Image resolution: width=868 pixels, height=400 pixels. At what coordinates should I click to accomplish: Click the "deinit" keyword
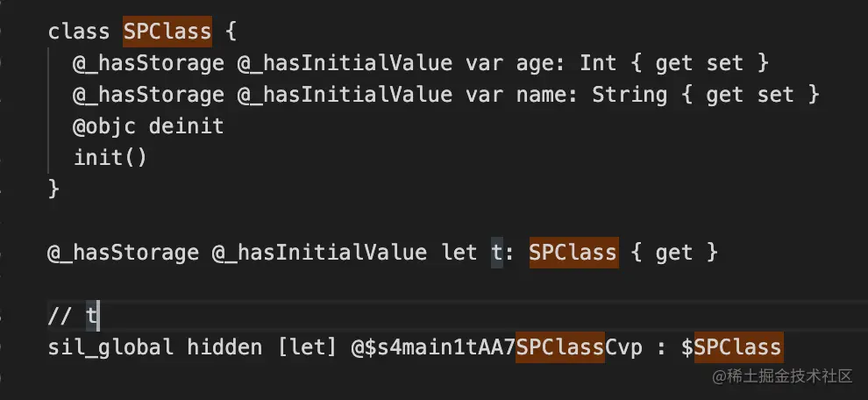pos(186,126)
